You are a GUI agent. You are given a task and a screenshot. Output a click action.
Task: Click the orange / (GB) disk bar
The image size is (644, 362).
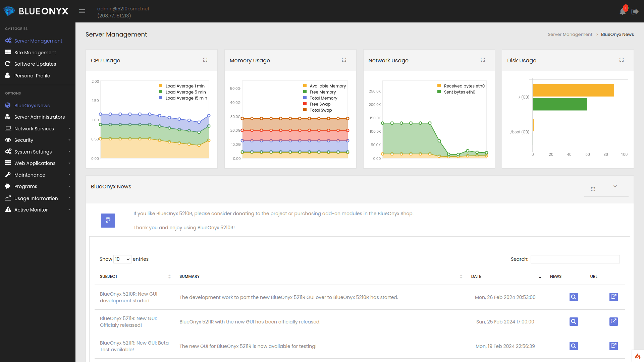[x=573, y=90]
